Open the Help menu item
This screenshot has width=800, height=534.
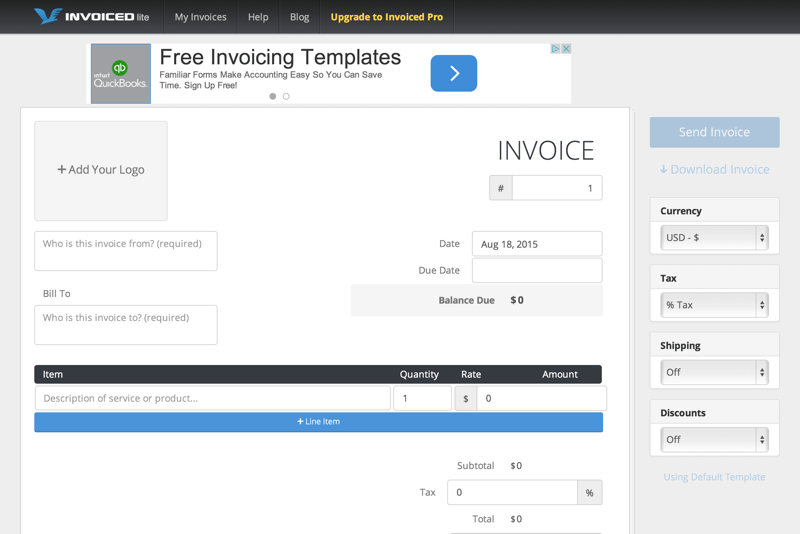(258, 17)
